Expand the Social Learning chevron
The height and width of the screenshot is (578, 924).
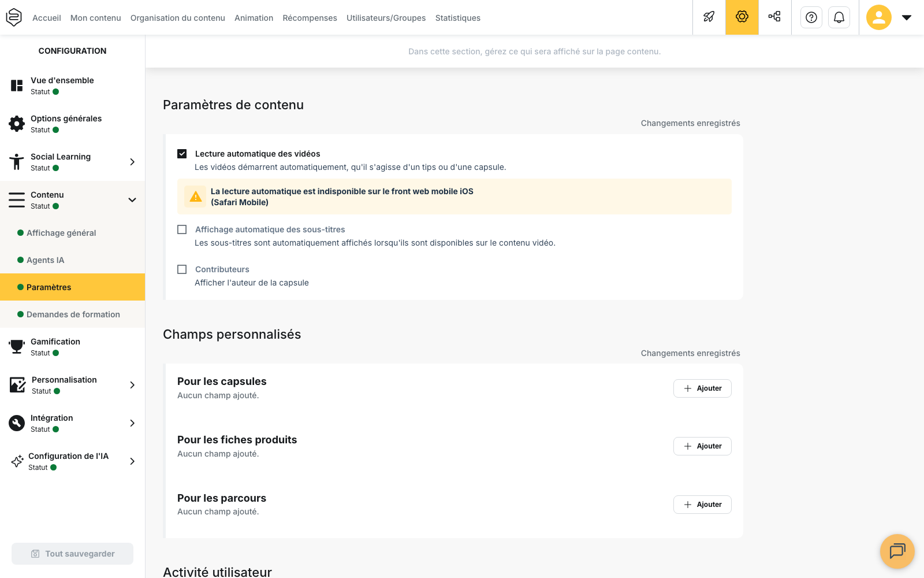tap(132, 162)
